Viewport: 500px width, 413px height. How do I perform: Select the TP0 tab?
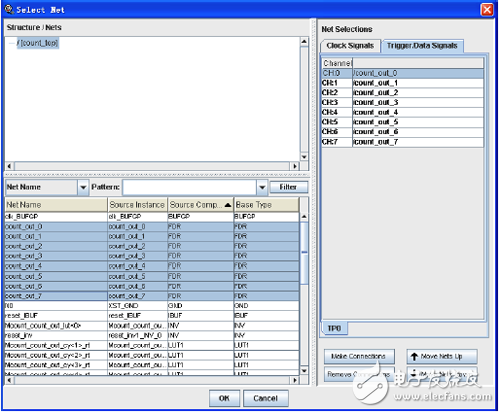[334, 328]
